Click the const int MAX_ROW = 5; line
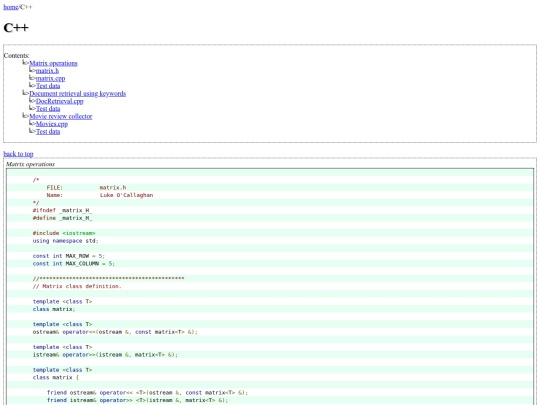The height and width of the screenshot is (405, 540). coord(69,256)
